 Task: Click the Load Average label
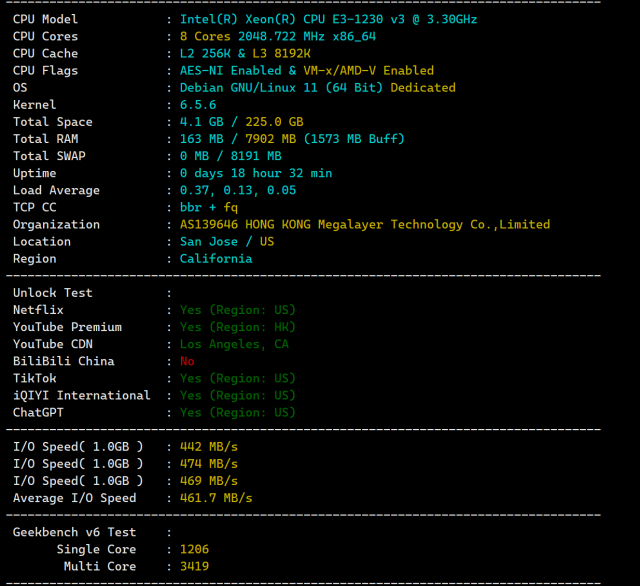click(x=56, y=191)
